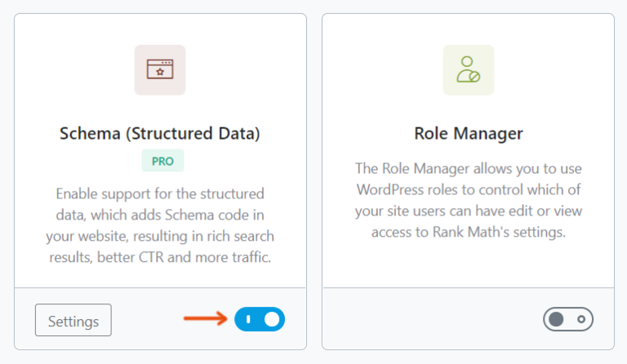The height and width of the screenshot is (364, 627).
Task: Click the grey knob of the Role Manager switch
Action: 557,320
